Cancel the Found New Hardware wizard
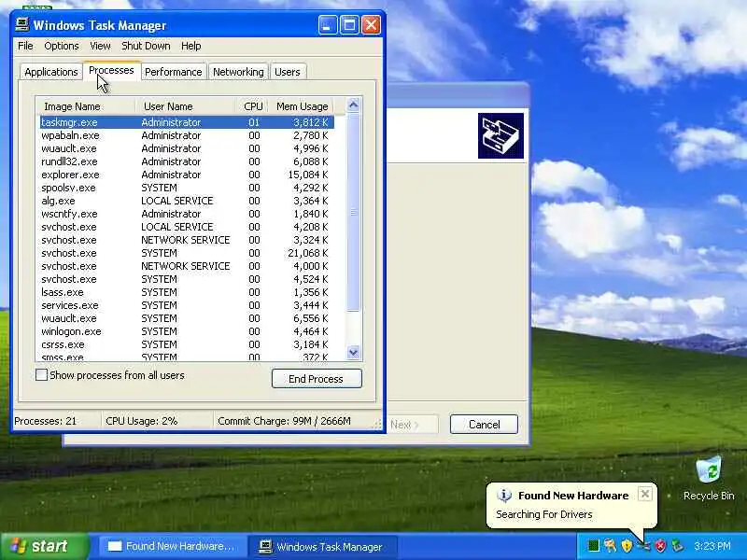This screenshot has width=747, height=560. (x=484, y=425)
